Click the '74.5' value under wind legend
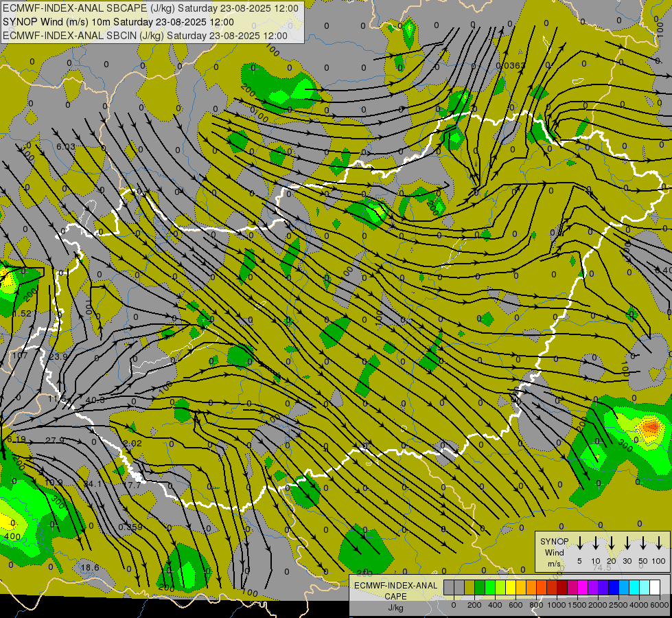The image size is (672, 618). [602, 567]
